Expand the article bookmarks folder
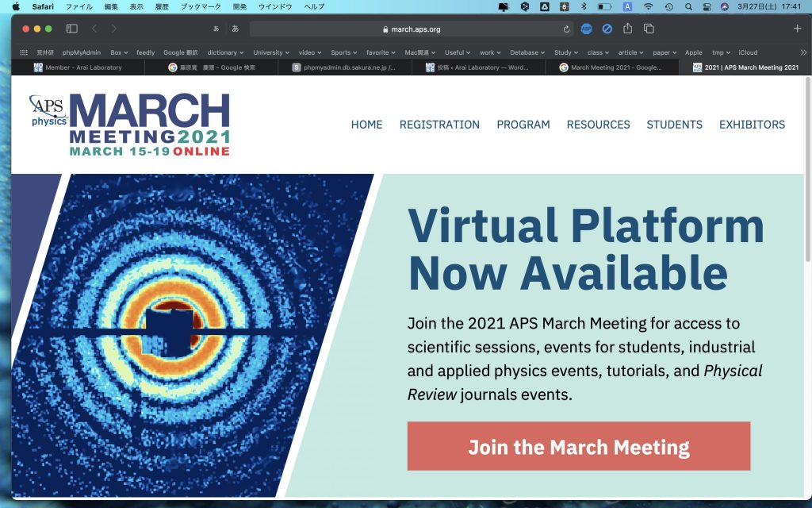Screen dimensions: 812x508 (630, 52)
